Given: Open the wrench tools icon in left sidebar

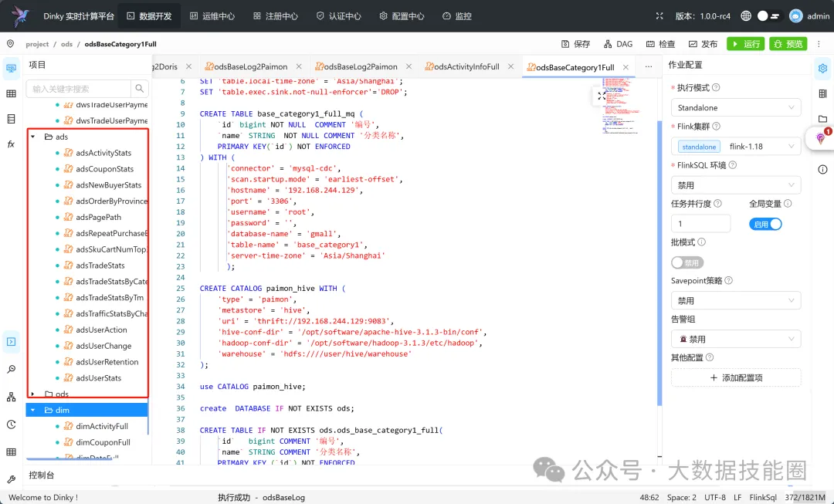Looking at the screenshot, I should (11, 479).
